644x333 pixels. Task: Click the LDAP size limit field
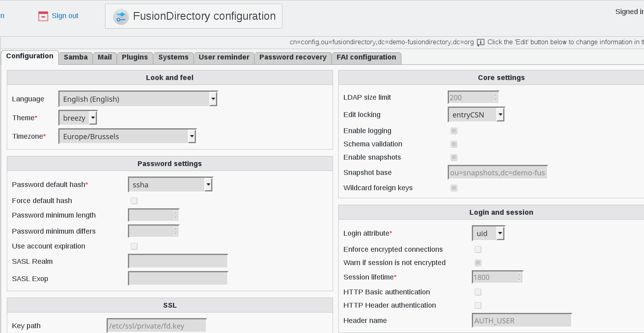point(473,97)
